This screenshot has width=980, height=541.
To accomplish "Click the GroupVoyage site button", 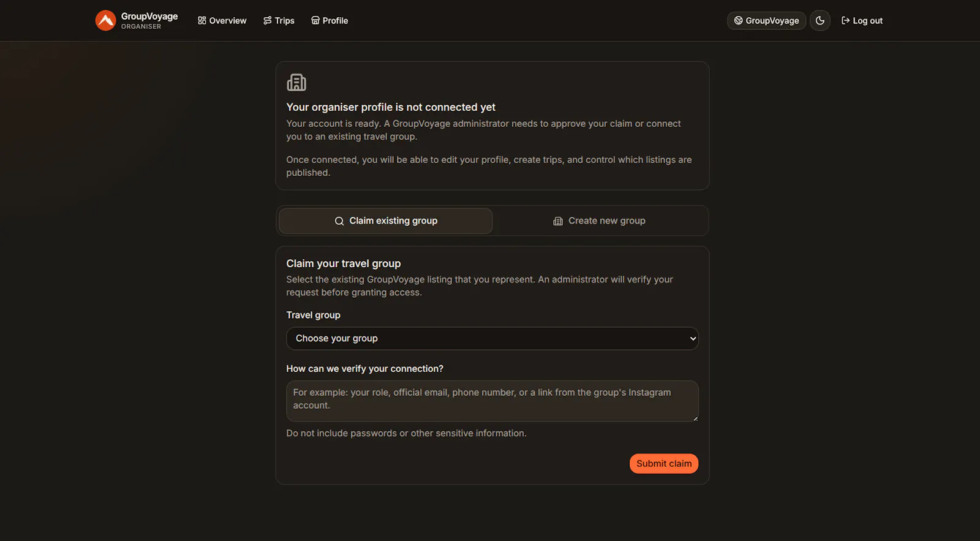I will click(766, 20).
